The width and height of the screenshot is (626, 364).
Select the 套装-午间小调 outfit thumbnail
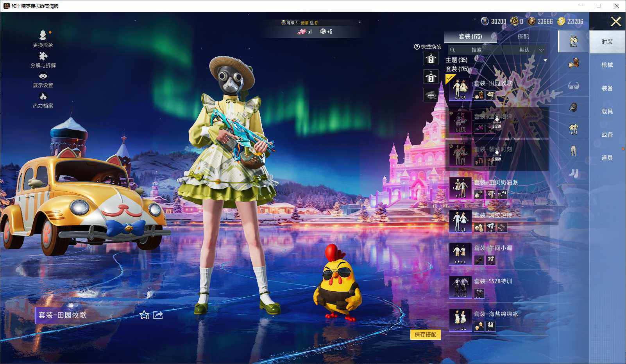click(x=460, y=254)
